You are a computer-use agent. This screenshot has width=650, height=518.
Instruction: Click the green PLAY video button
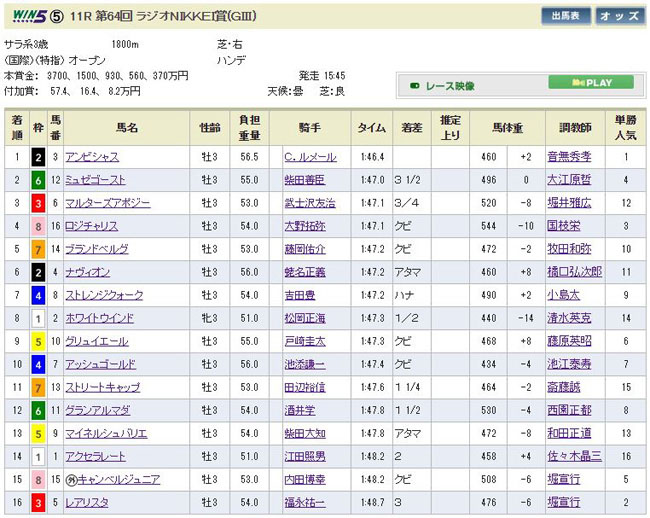click(x=590, y=83)
